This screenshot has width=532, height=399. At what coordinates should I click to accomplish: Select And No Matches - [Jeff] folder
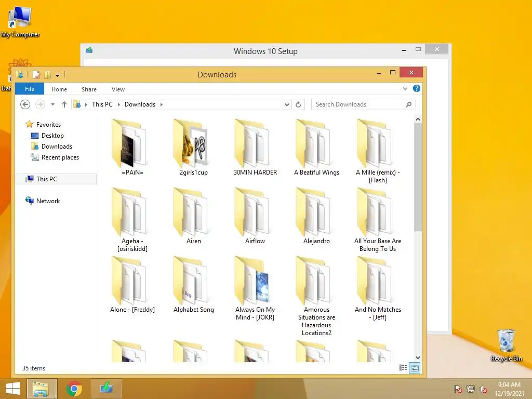point(378,288)
